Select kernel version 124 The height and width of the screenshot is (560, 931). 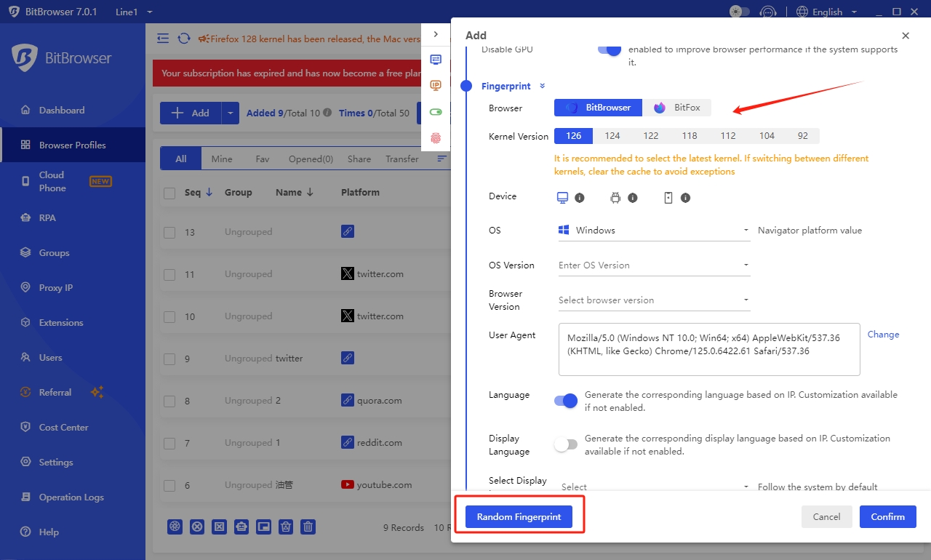612,136
